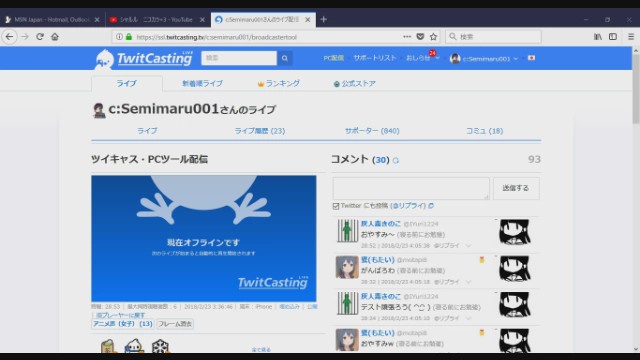640x360 pixels.
Task: Select the ライブ profile sub-tab
Action: [147, 131]
